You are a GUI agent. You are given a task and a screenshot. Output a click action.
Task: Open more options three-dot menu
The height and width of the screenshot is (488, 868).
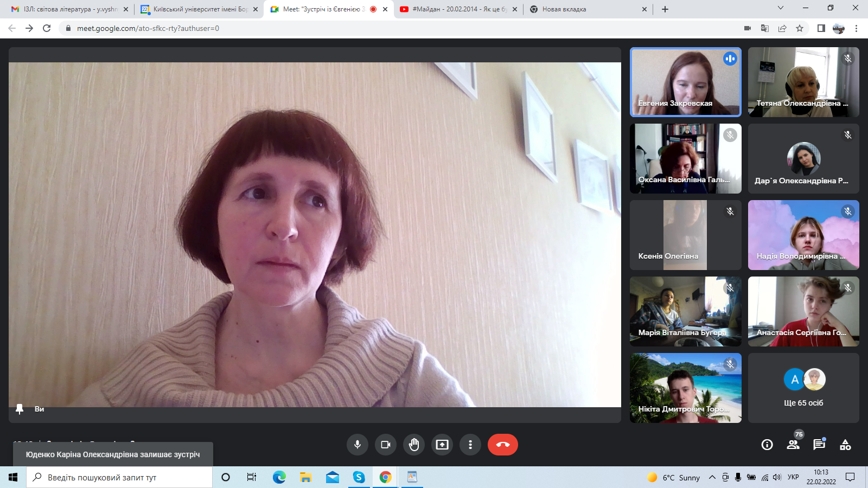coord(470,445)
